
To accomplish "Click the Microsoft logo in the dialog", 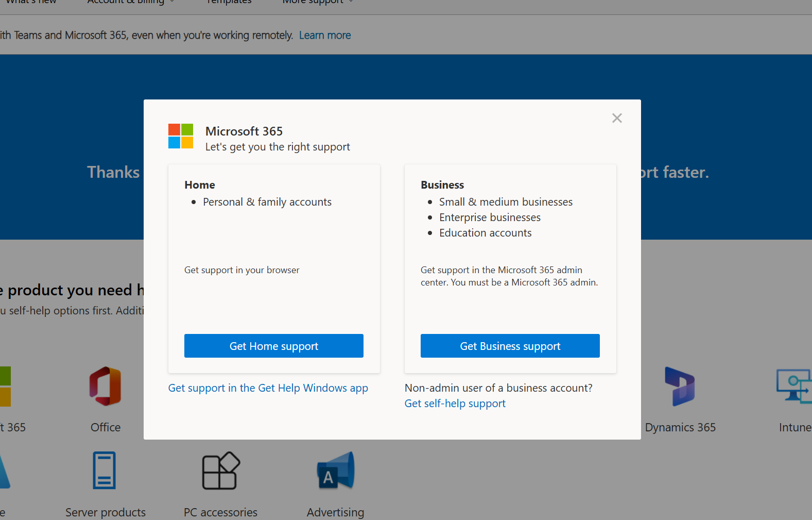I will click(x=181, y=136).
